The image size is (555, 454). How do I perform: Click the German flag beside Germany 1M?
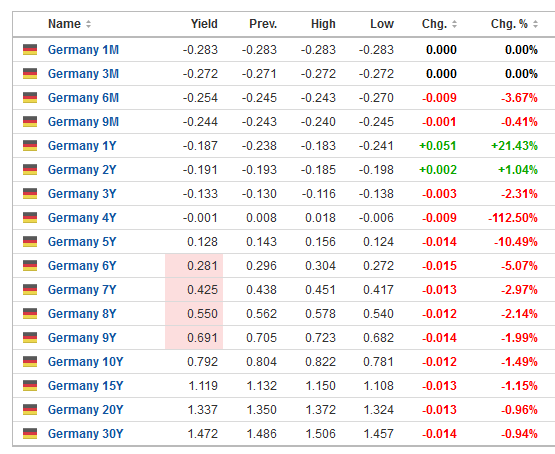click(x=30, y=50)
